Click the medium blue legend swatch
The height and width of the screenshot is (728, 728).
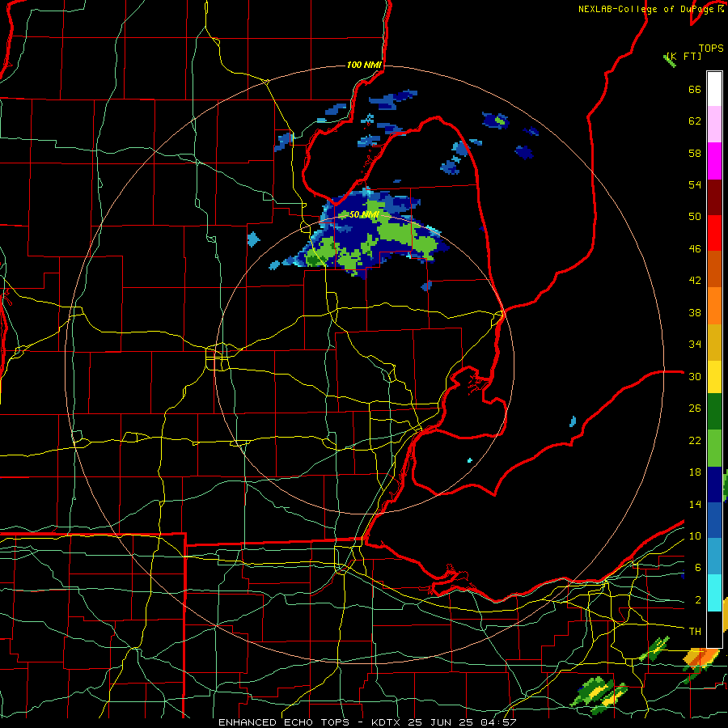(714, 520)
